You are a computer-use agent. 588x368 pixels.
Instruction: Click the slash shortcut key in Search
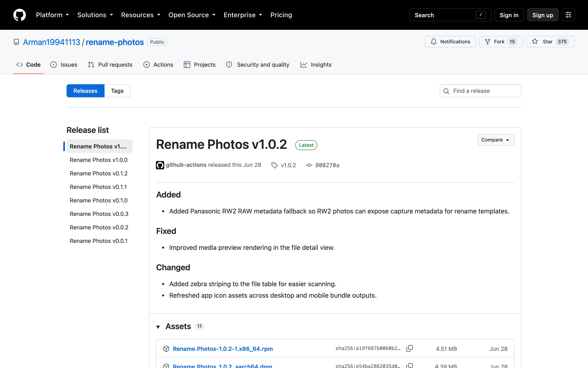(x=481, y=15)
